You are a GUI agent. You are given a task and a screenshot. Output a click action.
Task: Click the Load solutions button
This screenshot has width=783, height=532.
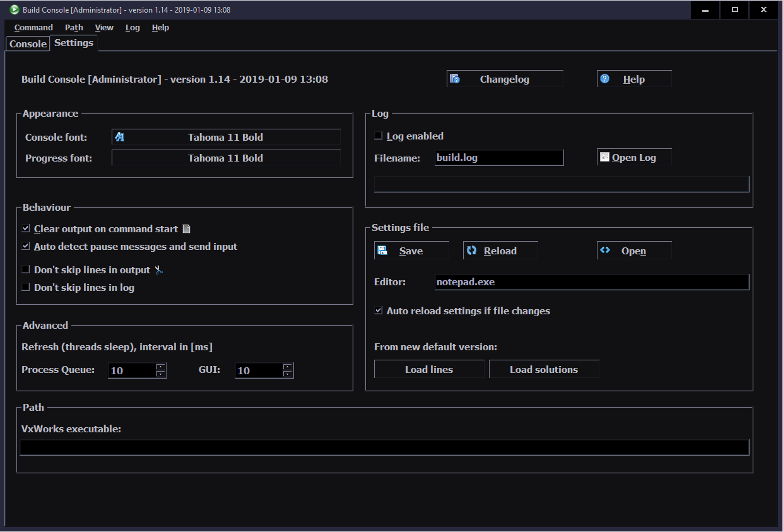544,369
